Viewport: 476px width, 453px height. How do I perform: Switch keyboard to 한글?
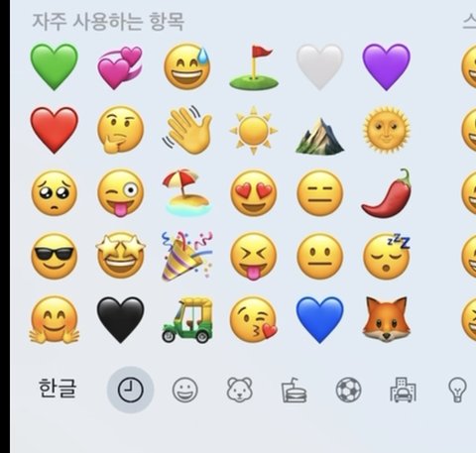pos(58,389)
